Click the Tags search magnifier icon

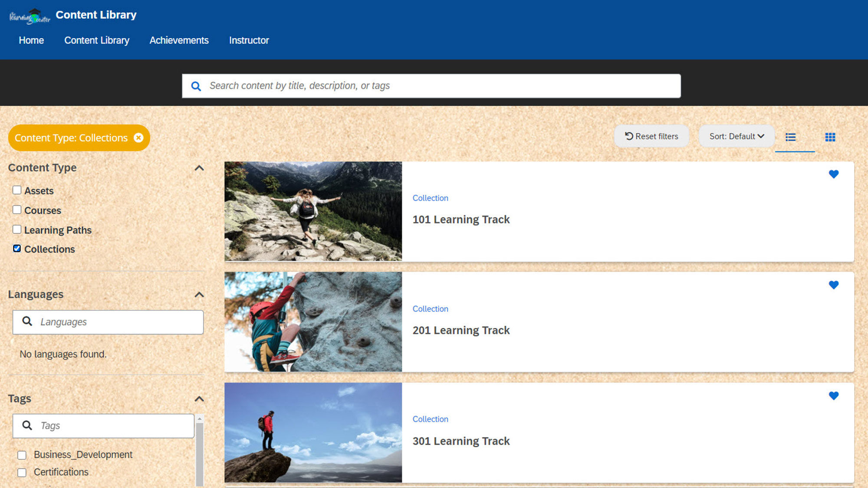[x=27, y=426]
